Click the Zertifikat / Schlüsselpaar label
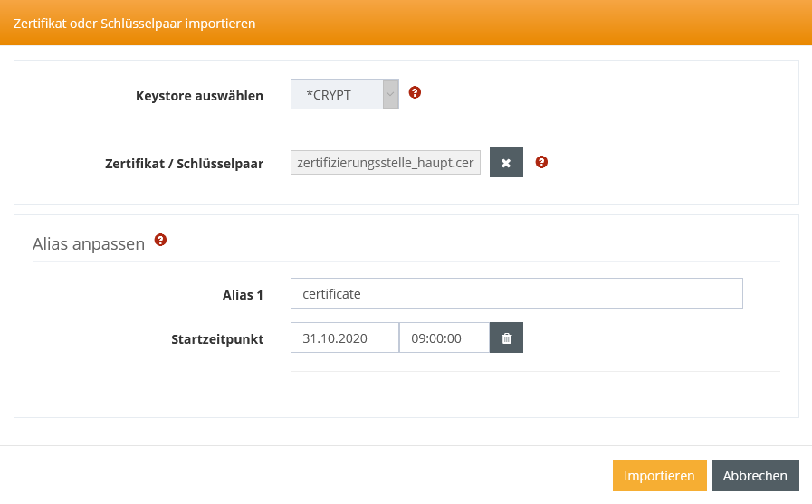Viewport: 812px width, 504px height. pos(184,164)
